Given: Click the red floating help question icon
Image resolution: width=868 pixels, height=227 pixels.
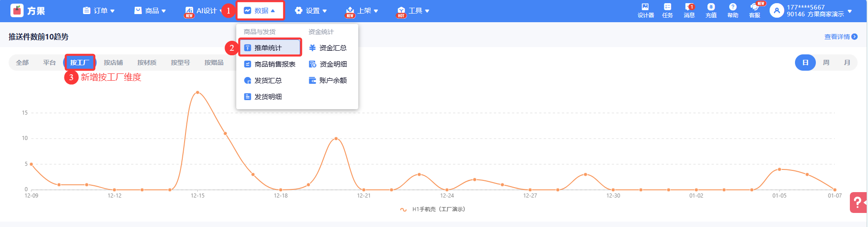Looking at the screenshot, I should [858, 202].
